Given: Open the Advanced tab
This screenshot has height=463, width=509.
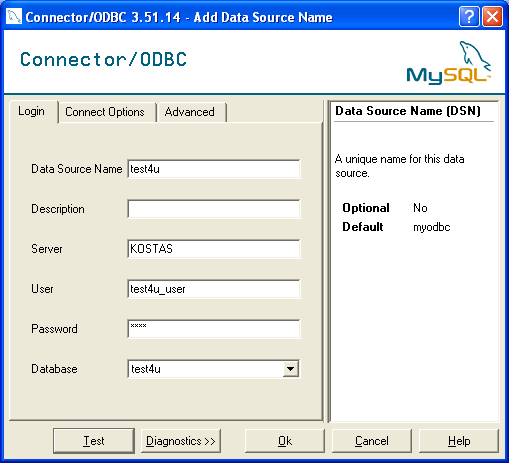Looking at the screenshot, I should click(190, 112).
